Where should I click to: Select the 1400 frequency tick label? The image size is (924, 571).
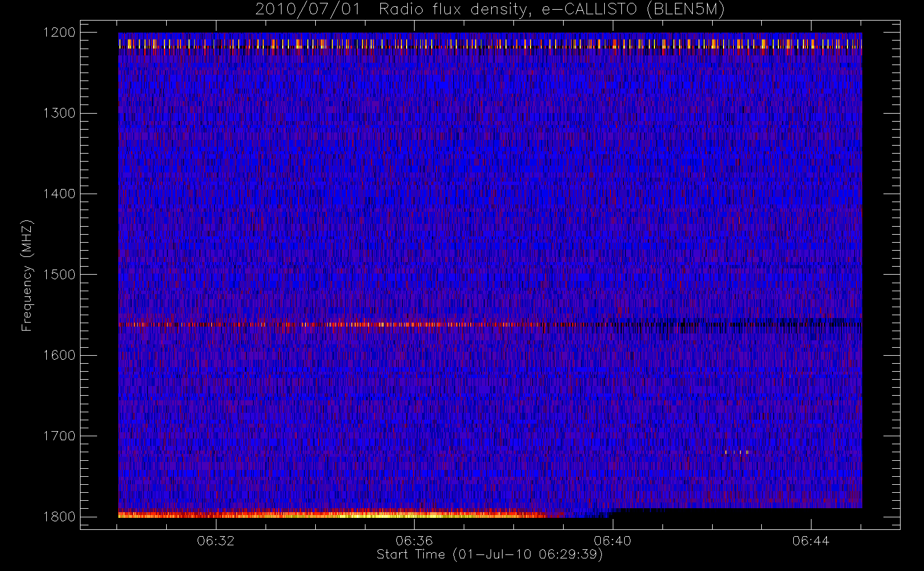[x=59, y=194]
